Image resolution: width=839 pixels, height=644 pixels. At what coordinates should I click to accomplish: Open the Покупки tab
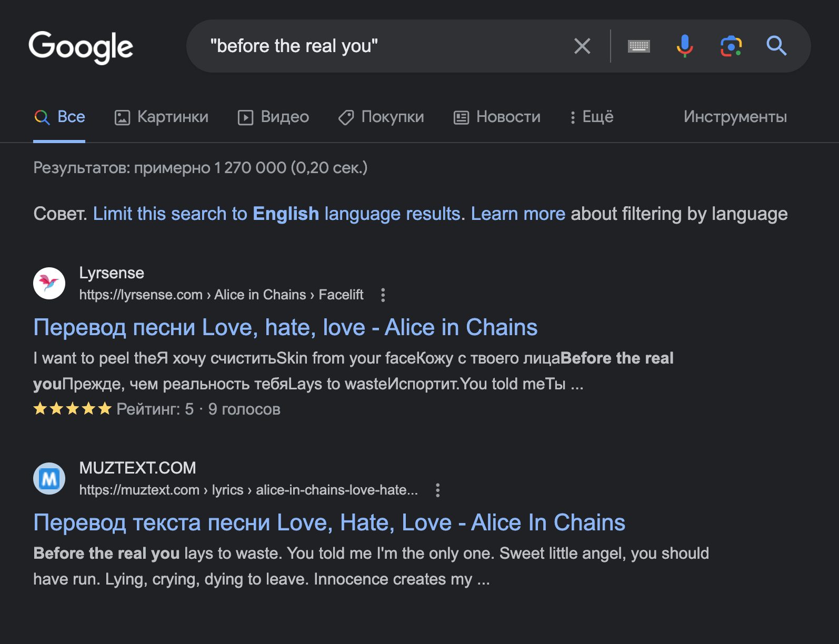tap(381, 117)
